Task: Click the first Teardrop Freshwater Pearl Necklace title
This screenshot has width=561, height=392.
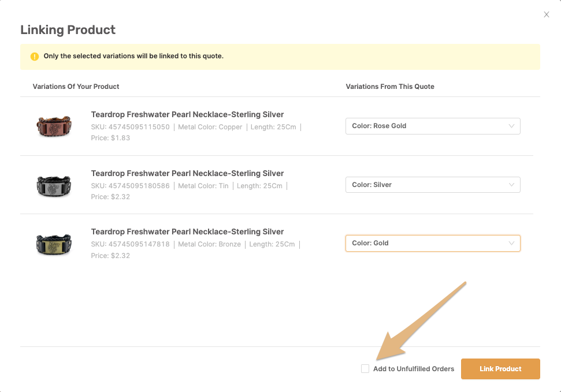Action: pos(187,114)
